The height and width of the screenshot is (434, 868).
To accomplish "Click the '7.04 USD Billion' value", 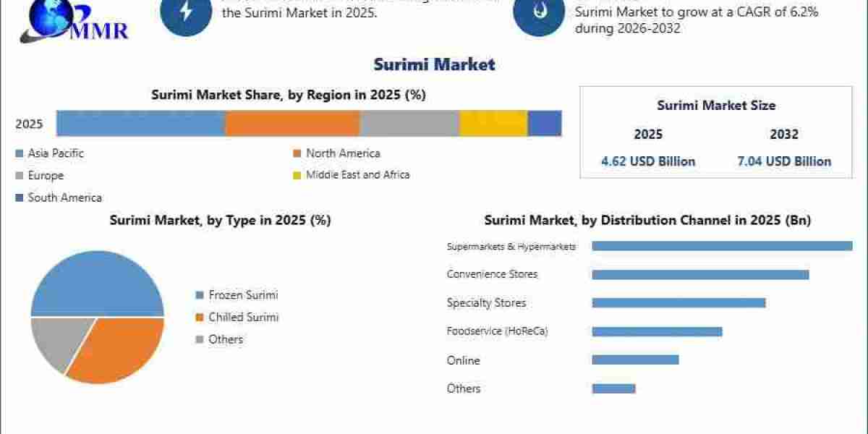I will pyautogui.click(x=784, y=161).
